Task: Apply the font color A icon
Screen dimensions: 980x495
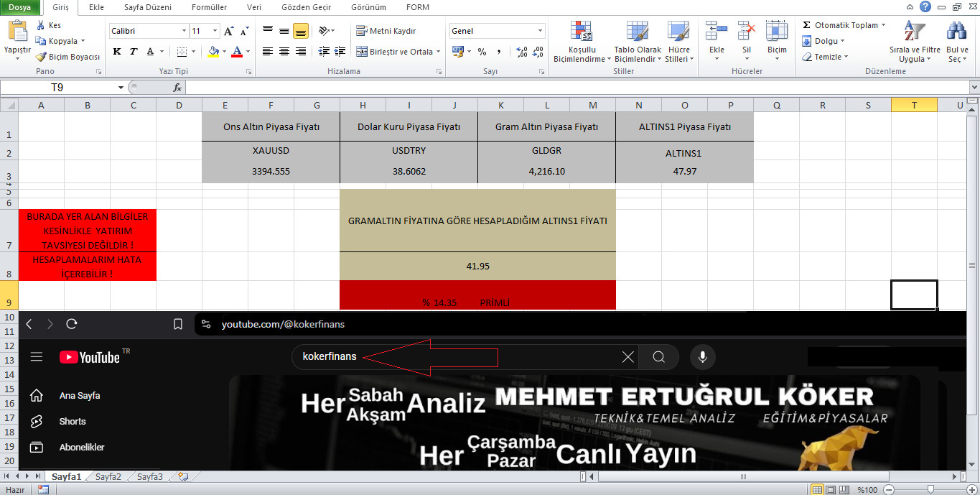Action: (x=236, y=52)
